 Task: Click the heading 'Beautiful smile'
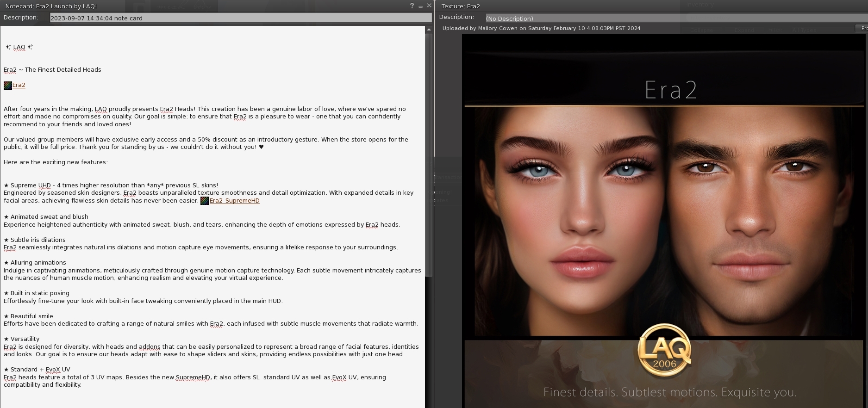28,316
